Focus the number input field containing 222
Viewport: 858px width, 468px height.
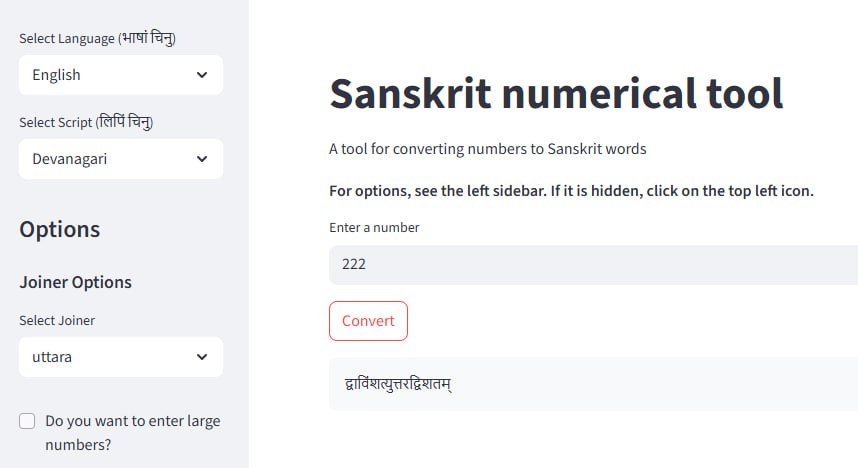tap(590, 265)
